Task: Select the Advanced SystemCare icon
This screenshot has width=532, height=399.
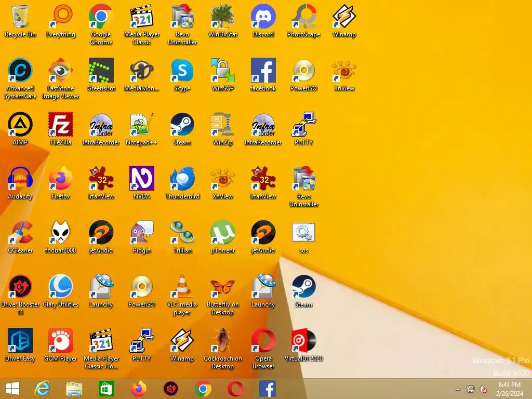Action: (20, 79)
